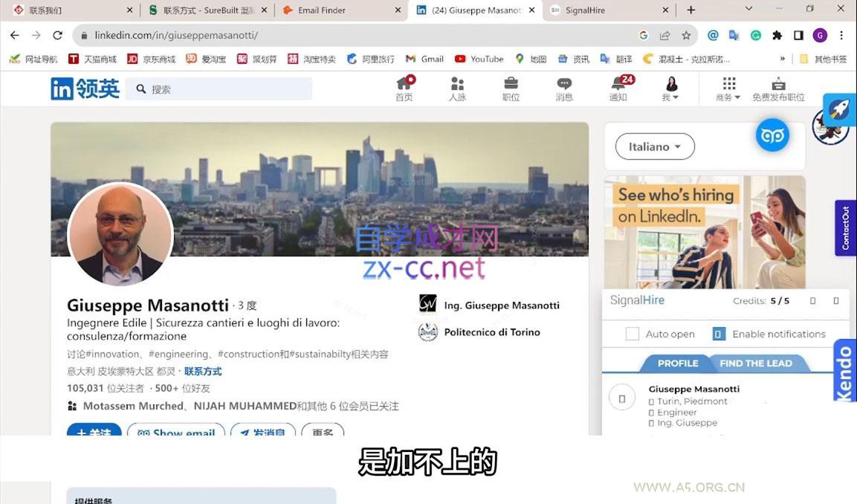857x504 pixels.
Task: Open the browser extensions puzzle icon
Action: click(777, 35)
